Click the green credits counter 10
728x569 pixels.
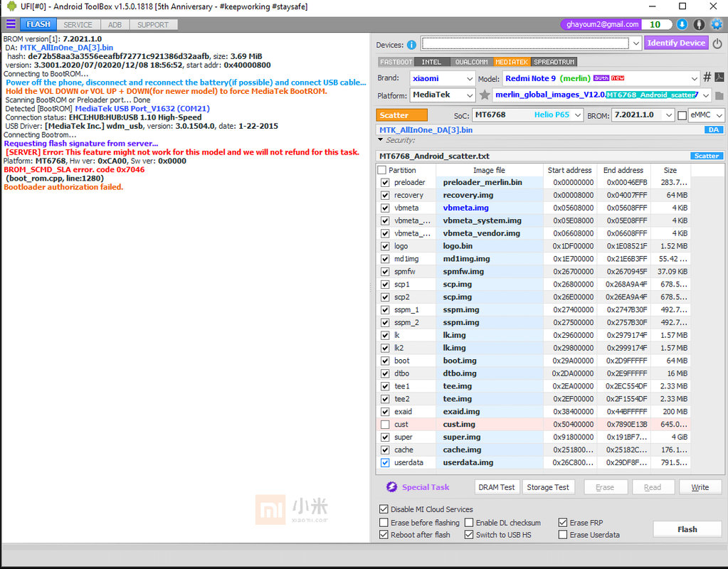point(655,24)
